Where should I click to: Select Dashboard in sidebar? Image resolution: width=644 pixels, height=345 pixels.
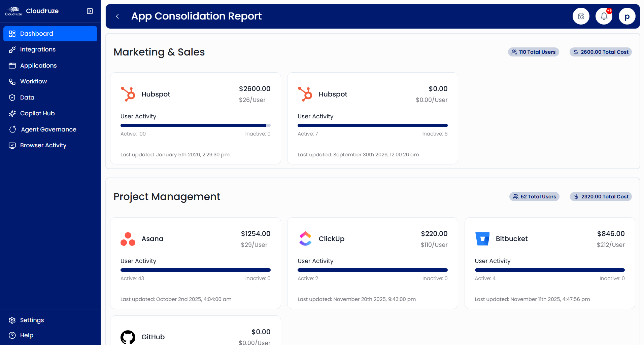(x=50, y=34)
